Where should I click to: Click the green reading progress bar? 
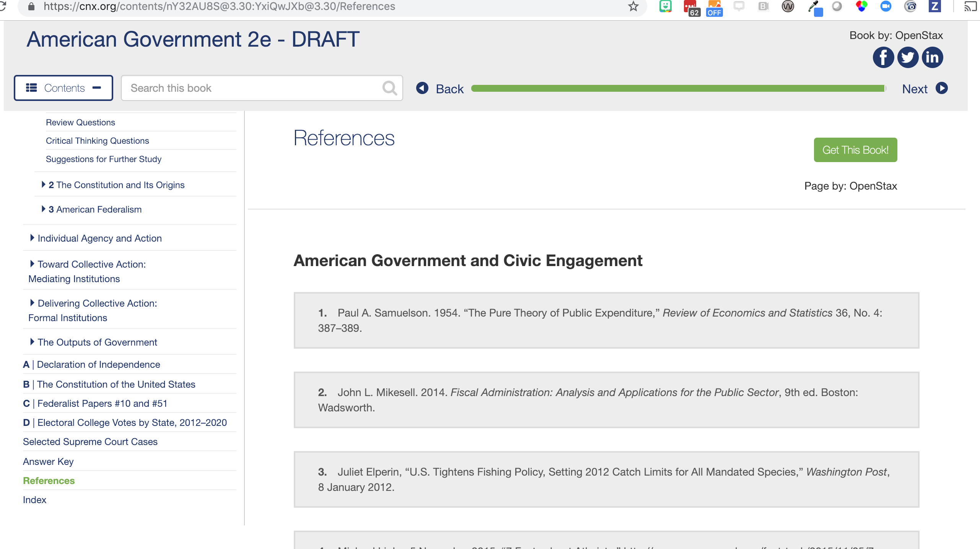pyautogui.click(x=678, y=89)
